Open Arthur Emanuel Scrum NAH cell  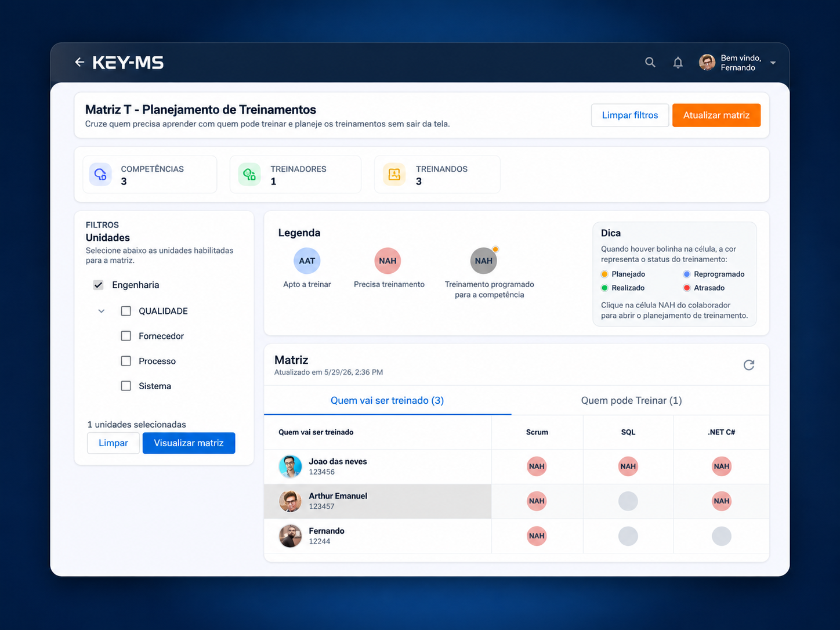[x=537, y=501]
